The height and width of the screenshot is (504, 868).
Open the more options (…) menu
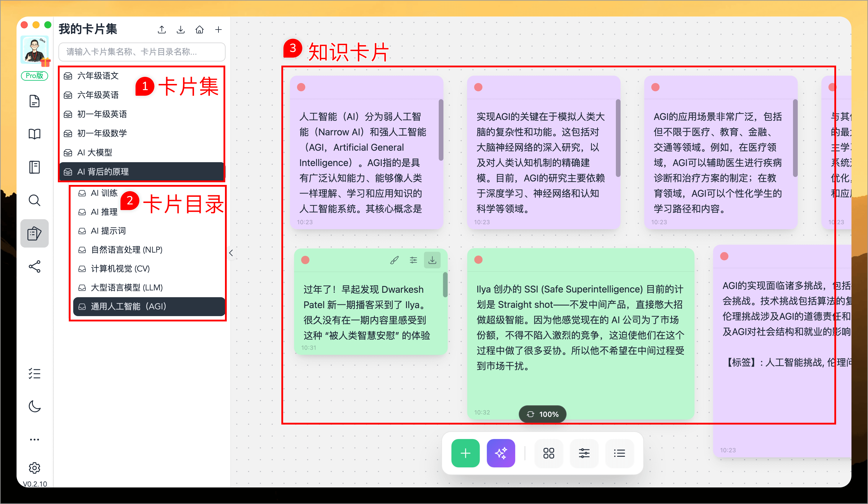(35, 439)
